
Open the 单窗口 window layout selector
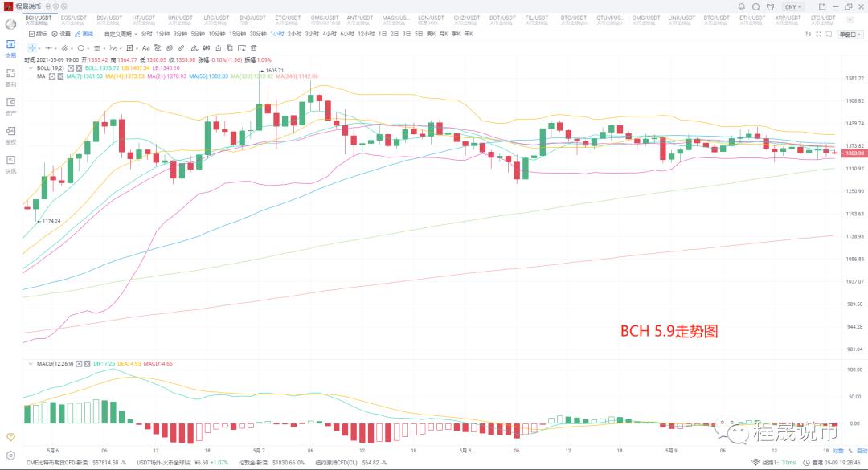(849, 35)
